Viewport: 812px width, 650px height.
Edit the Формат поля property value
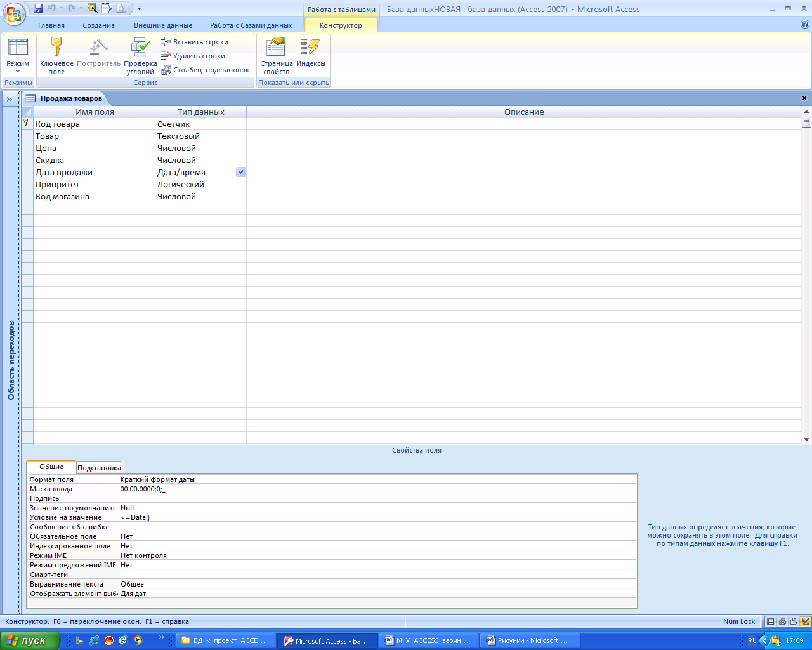(377, 479)
